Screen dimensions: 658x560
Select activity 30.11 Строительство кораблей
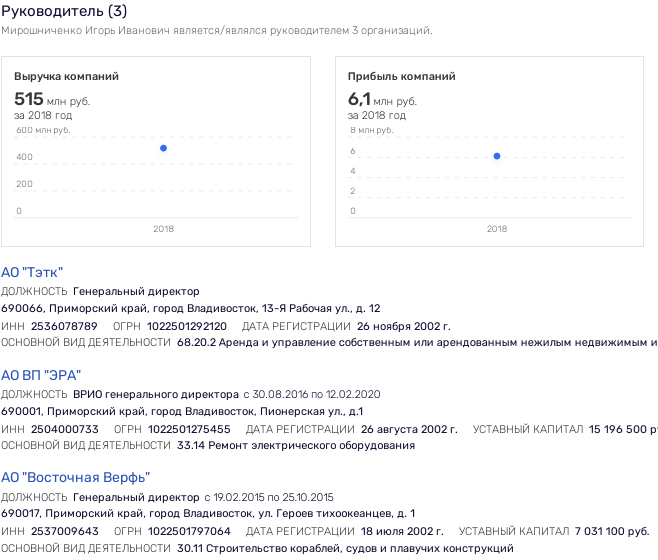pyautogui.click(x=345, y=548)
